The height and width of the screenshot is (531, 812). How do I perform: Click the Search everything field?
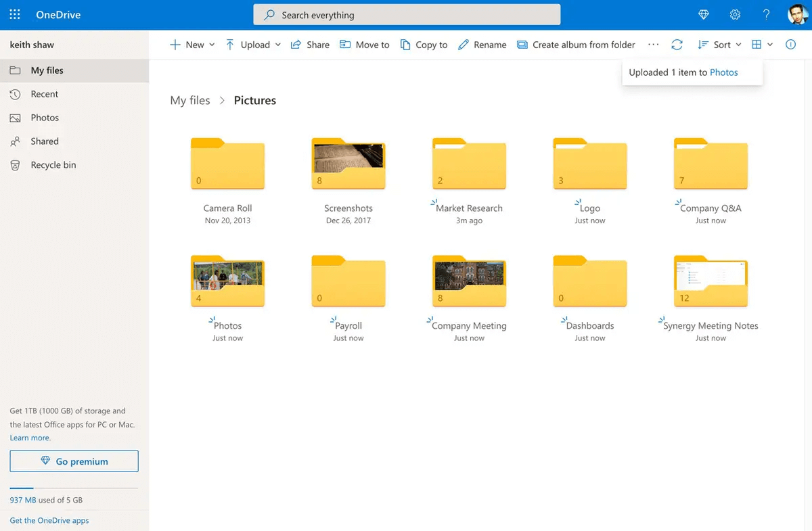[x=407, y=15]
